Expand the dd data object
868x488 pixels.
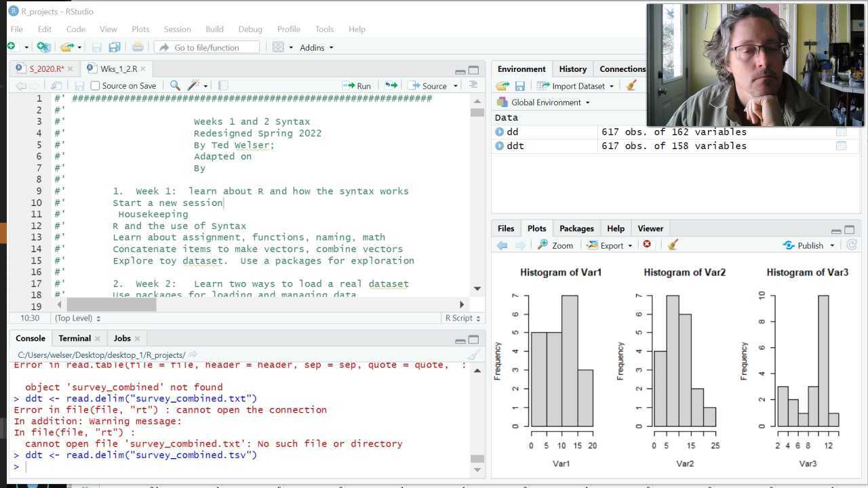coord(500,131)
